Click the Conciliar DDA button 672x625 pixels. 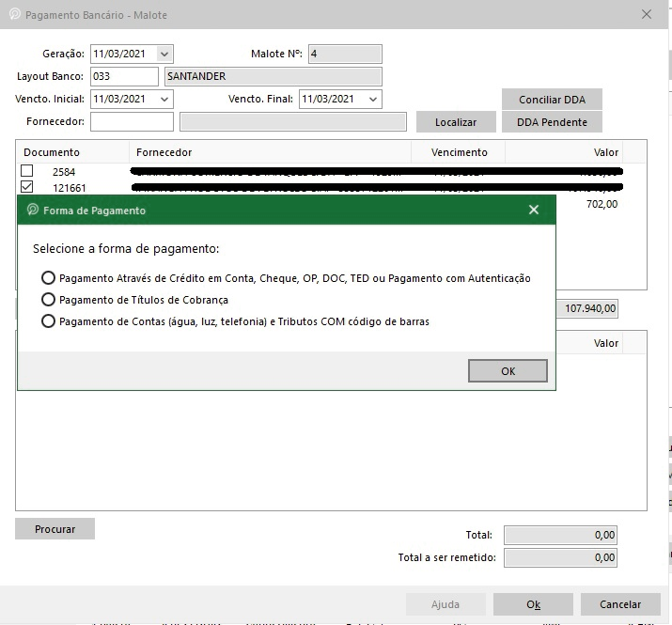point(552,100)
